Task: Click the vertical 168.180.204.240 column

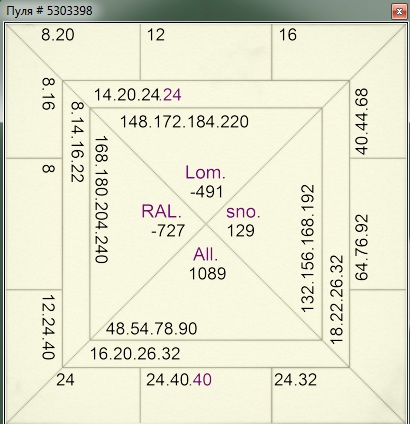Action: click(x=101, y=199)
